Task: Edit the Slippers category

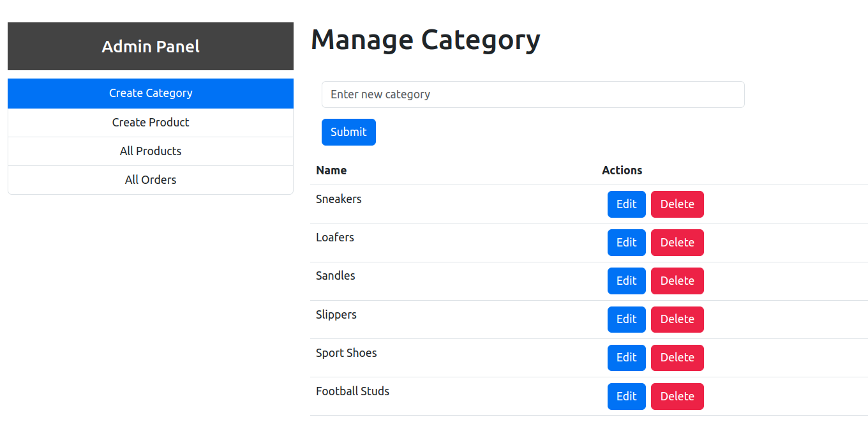Action: pyautogui.click(x=626, y=319)
